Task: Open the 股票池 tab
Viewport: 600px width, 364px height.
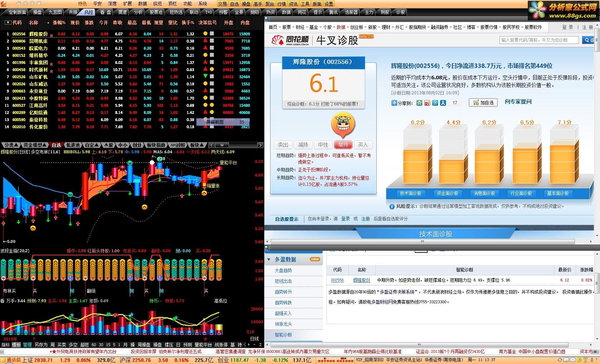Action: click(156, 12)
